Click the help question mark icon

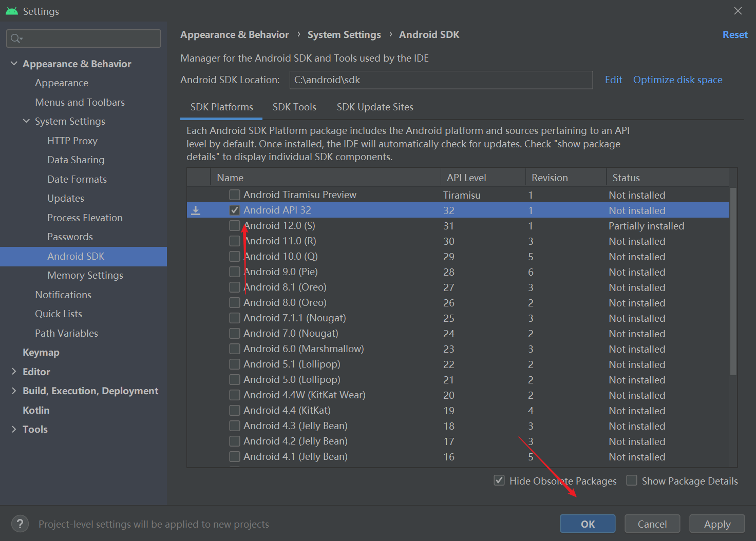(x=20, y=524)
